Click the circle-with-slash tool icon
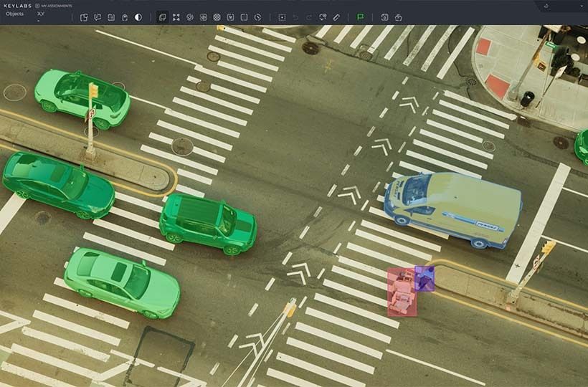The image size is (588, 387). pos(190,17)
